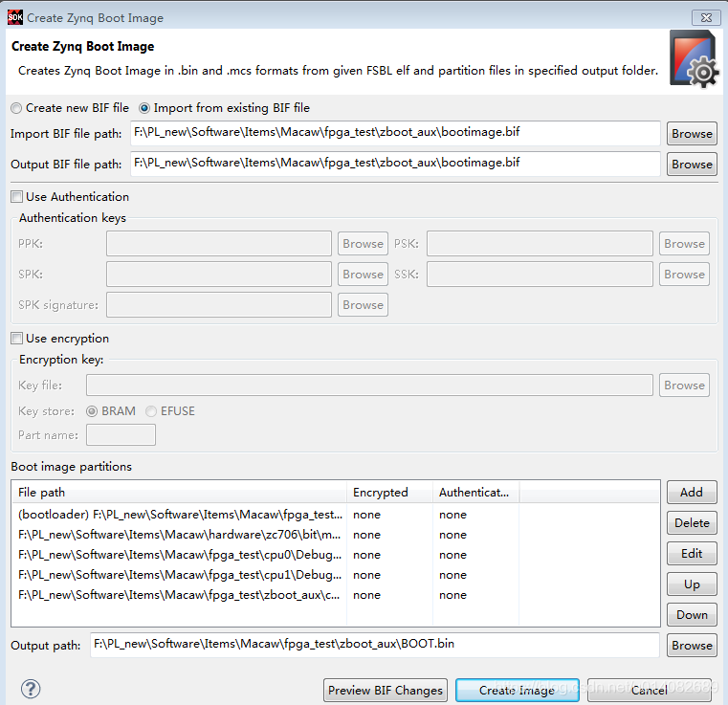Select the fpga_test\cpu1\Debug partition row
The image size is (728, 705).
click(x=335, y=575)
